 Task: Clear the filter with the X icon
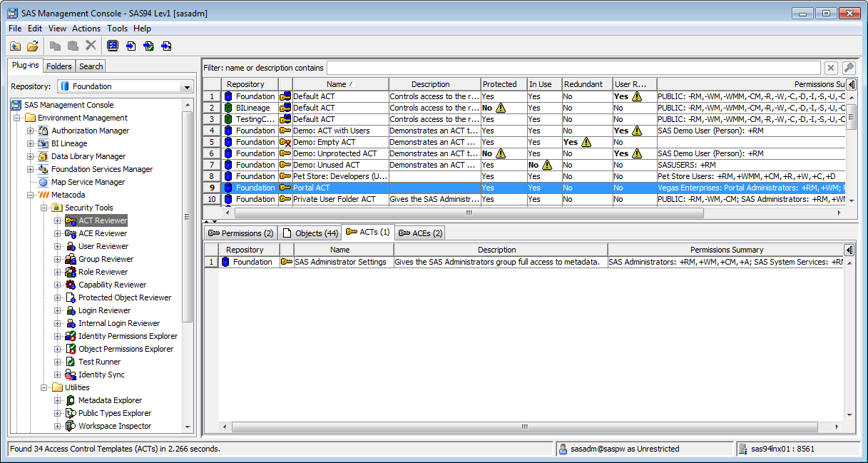coord(831,68)
